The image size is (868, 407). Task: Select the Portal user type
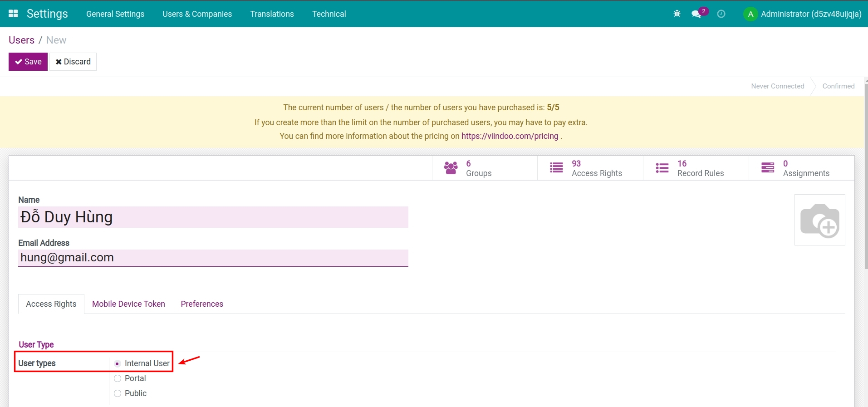(118, 378)
